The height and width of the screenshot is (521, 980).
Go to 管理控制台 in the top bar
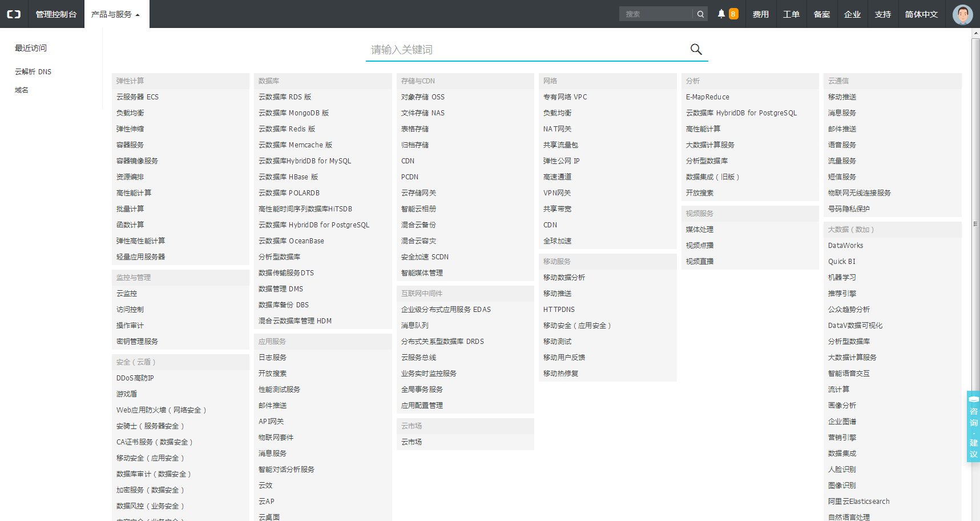56,14
